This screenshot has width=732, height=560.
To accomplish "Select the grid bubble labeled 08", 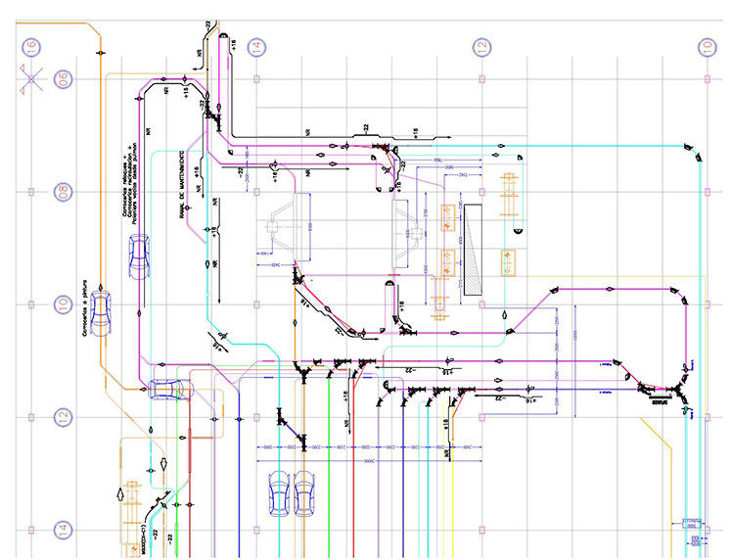I will coord(63,190).
